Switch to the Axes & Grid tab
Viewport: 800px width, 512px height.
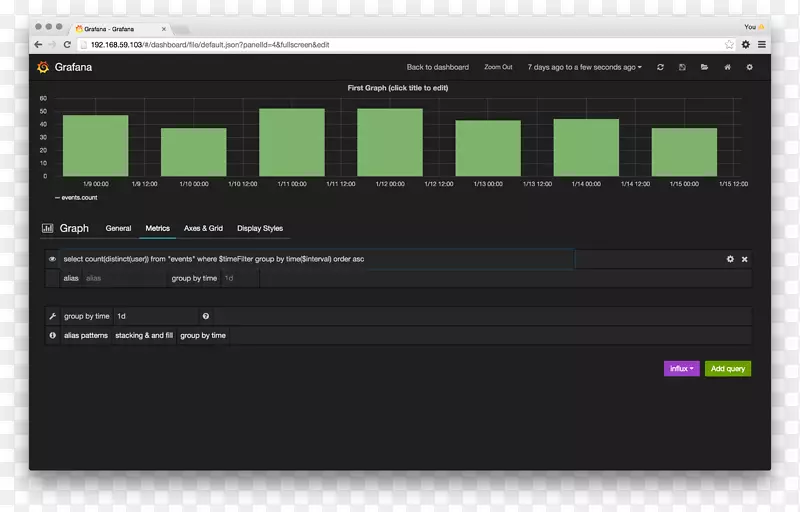203,228
